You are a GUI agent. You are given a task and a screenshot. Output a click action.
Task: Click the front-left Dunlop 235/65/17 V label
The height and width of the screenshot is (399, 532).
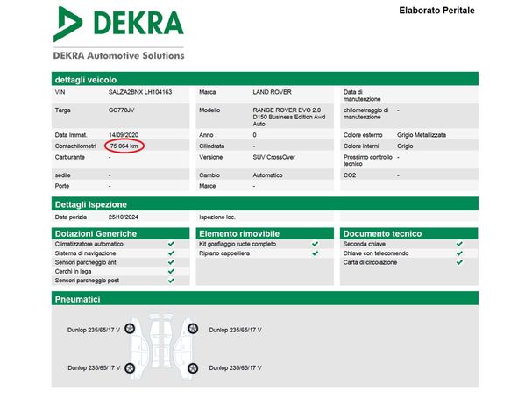(x=94, y=330)
